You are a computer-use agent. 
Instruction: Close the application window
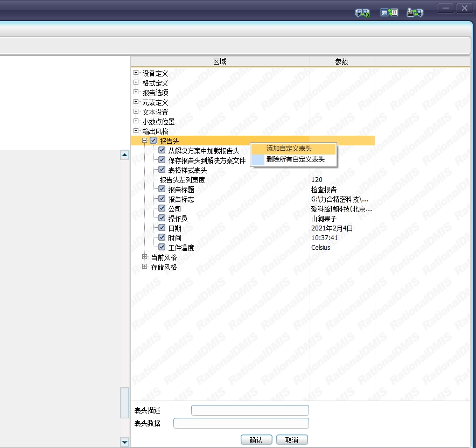pyautogui.click(x=465, y=8)
